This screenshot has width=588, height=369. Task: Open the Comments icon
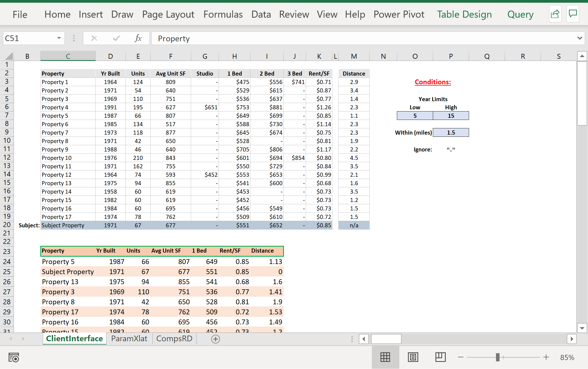tap(573, 14)
